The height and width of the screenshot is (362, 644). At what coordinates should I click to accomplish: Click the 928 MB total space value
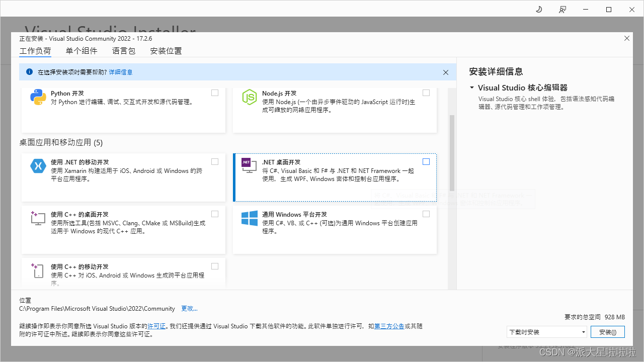pyautogui.click(x=615, y=317)
